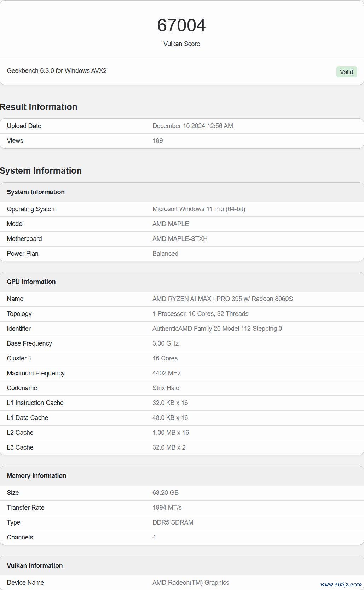Image resolution: width=364 pixels, height=590 pixels.
Task: Click 1 Processor, 16 Cores, 32 Threads
Action: click(200, 314)
